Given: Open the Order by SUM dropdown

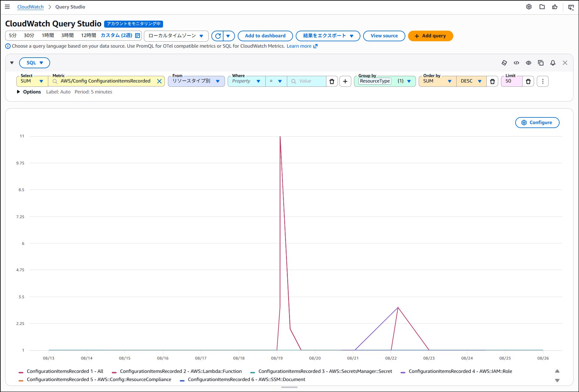Looking at the screenshot, I should (438, 81).
